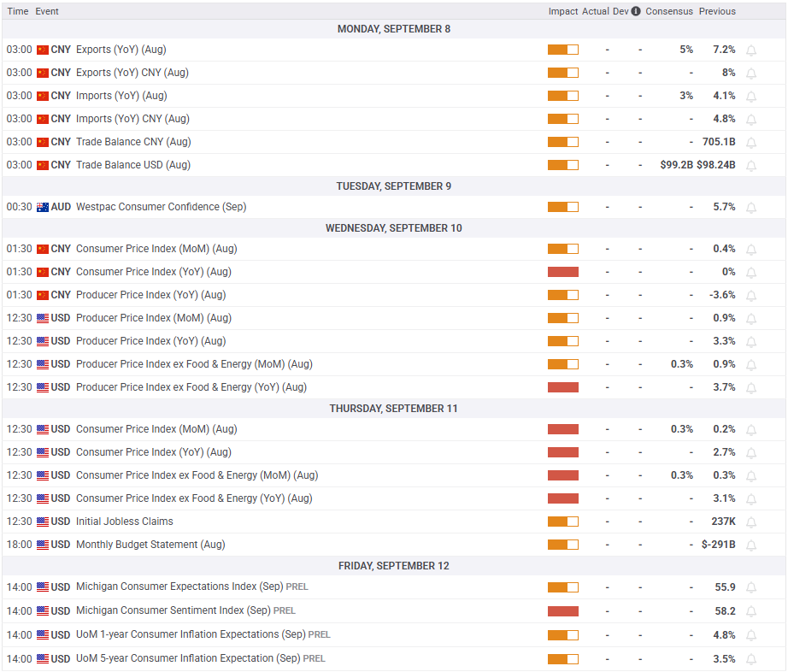Open the Trade Balance CNY (Aug) event
Screen dimensions: 788x672
[x=133, y=142]
